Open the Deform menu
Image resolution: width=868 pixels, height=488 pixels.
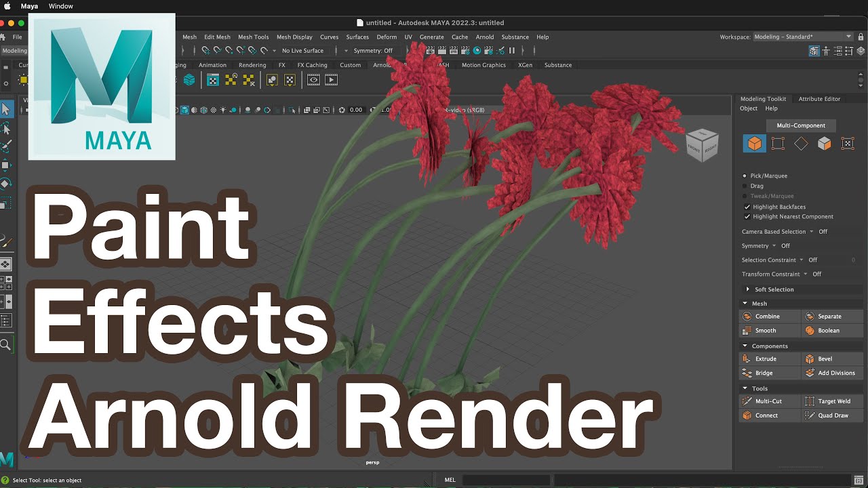387,37
